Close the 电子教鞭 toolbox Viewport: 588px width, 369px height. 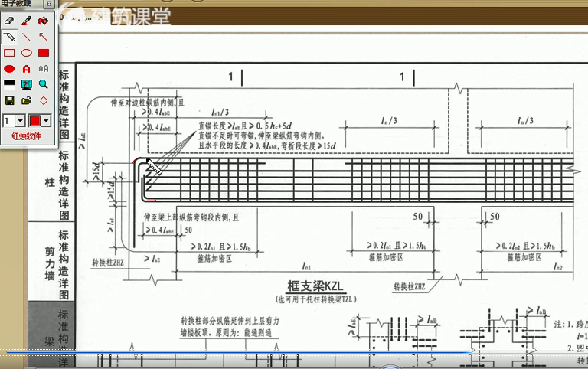tap(49, 4)
